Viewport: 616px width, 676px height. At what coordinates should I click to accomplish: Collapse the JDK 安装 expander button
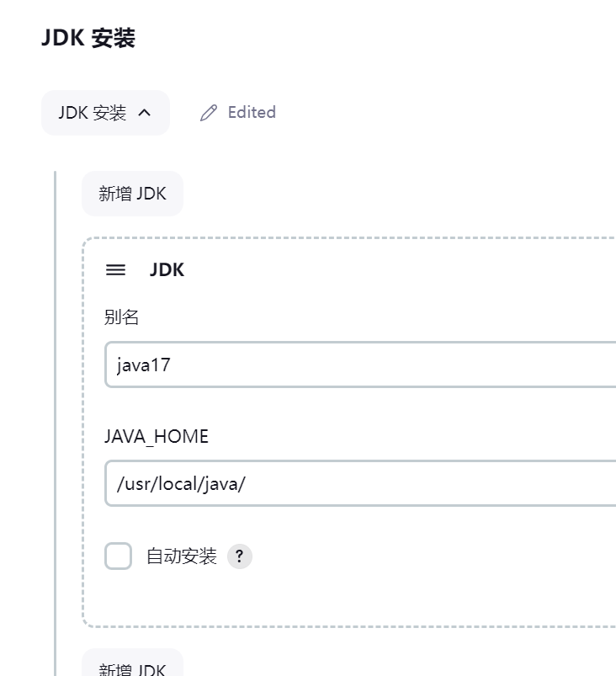click(x=104, y=113)
